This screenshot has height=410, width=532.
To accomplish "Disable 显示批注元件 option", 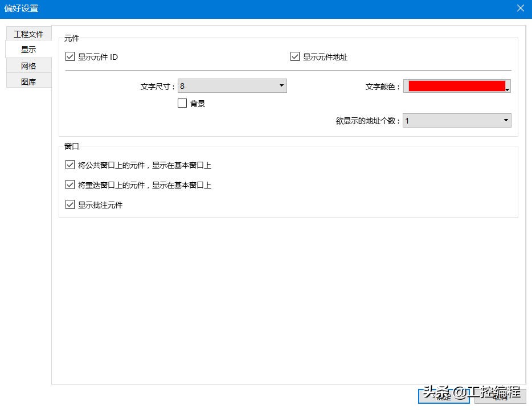I will point(69,204).
